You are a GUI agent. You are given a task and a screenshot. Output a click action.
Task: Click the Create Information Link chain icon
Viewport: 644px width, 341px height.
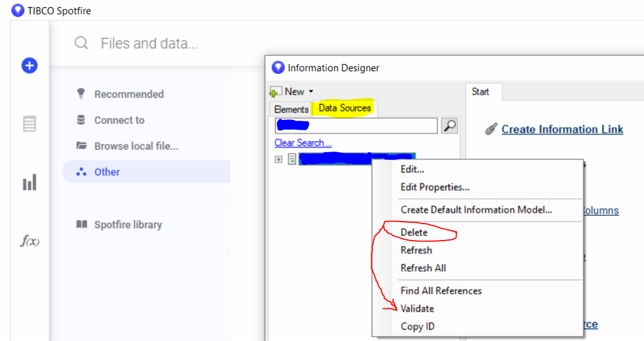(x=491, y=129)
